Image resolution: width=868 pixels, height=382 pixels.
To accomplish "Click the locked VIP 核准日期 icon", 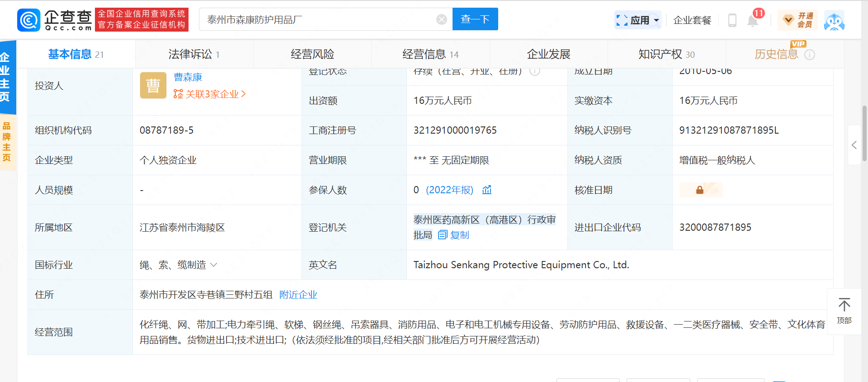I will (701, 190).
